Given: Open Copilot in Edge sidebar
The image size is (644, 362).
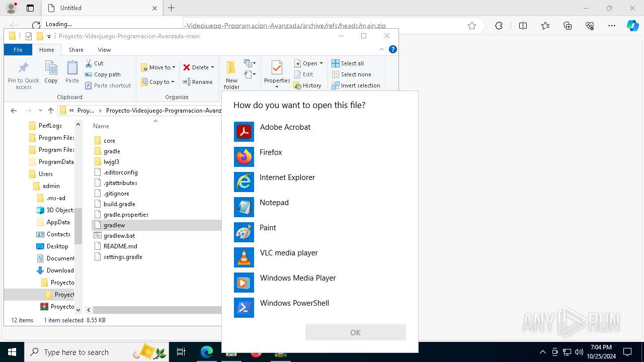Looking at the screenshot, I should pyautogui.click(x=632, y=26).
